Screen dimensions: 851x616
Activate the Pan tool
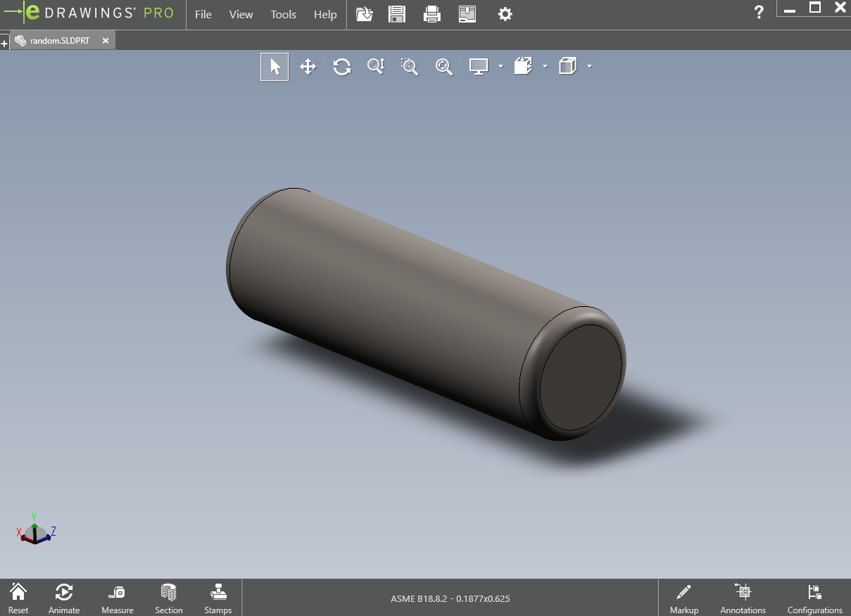(308, 67)
